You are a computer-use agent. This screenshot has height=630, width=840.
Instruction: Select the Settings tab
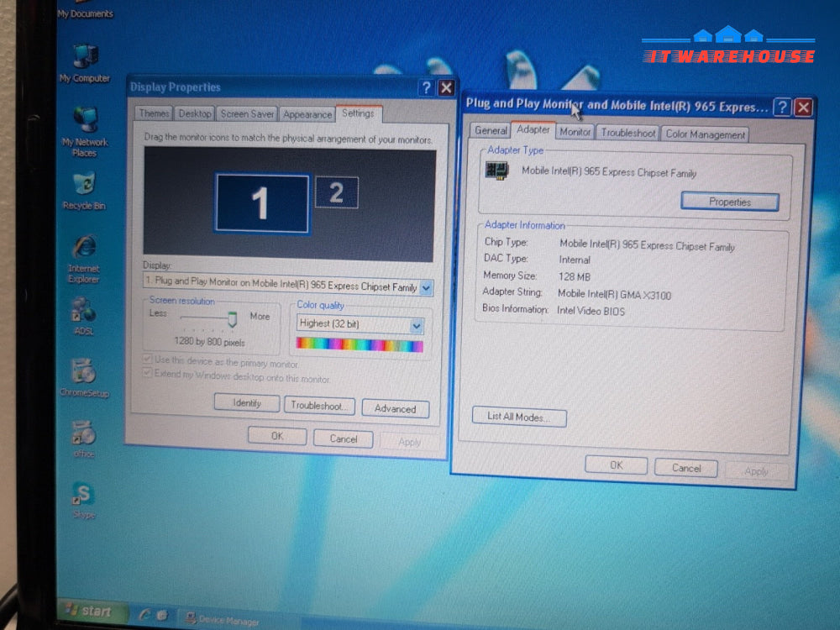359,113
